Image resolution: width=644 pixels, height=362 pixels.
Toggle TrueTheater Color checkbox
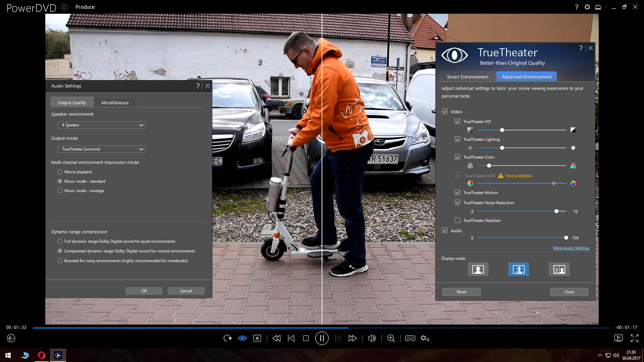(x=458, y=157)
